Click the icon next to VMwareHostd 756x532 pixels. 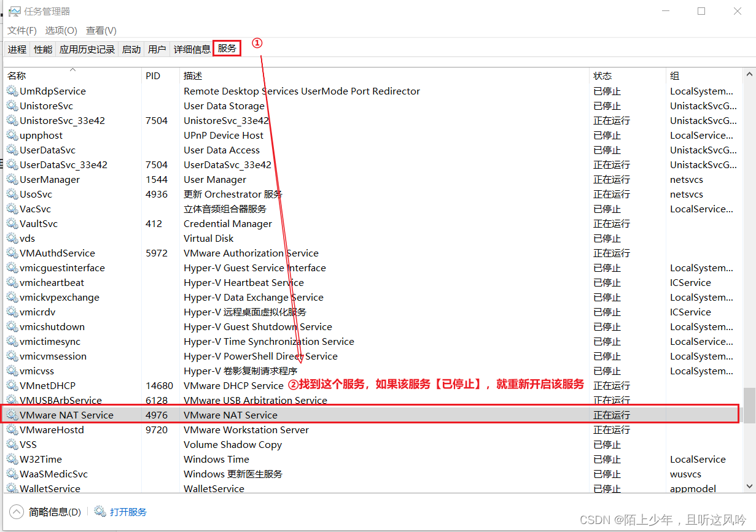(x=12, y=430)
